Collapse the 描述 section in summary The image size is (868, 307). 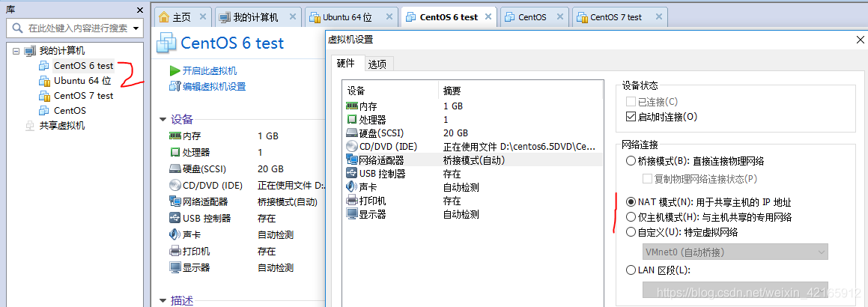point(163,301)
